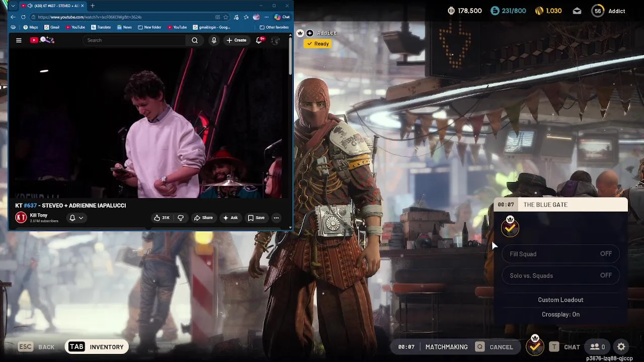
Task: Open New folder bookmarks folder
Action: click(x=149, y=27)
